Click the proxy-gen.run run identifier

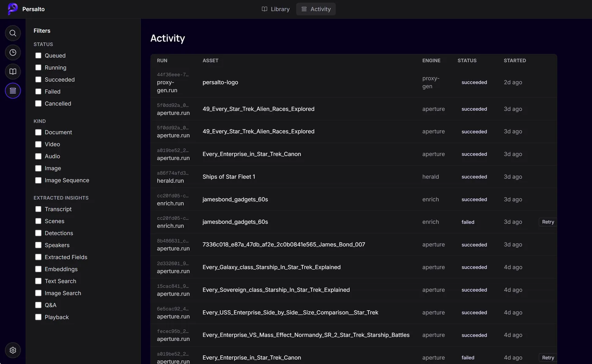167,86
